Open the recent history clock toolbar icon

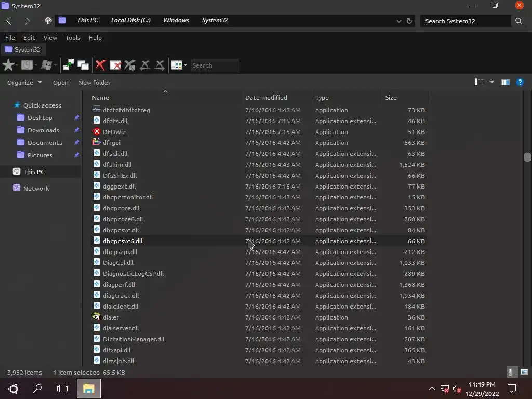click(27, 65)
